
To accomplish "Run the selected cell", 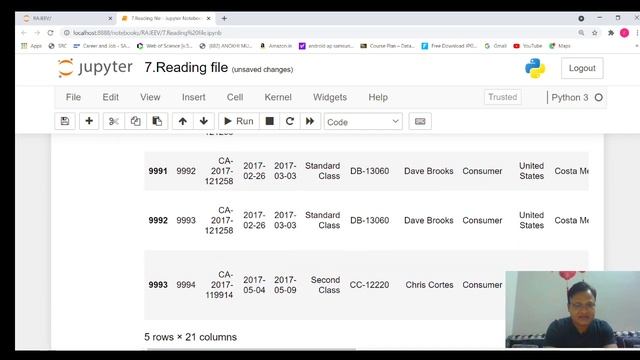I will point(239,121).
